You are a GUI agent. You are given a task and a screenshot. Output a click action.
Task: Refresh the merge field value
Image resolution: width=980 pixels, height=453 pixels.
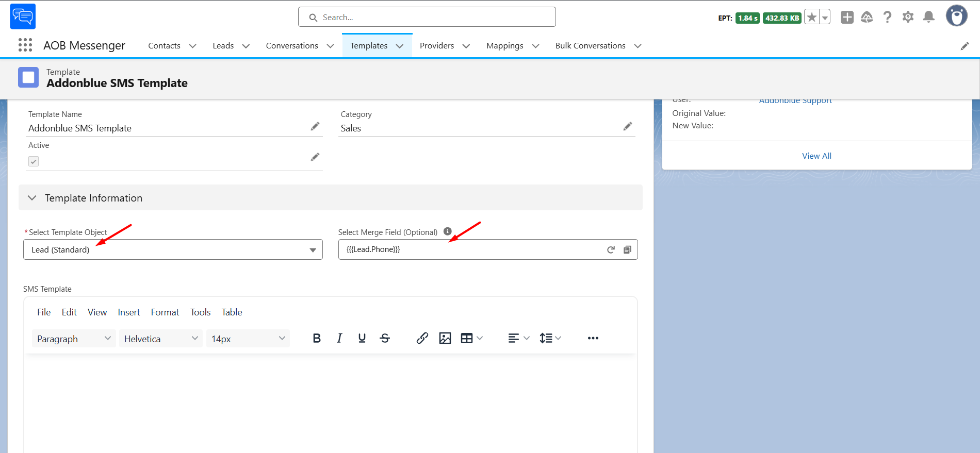coord(611,249)
